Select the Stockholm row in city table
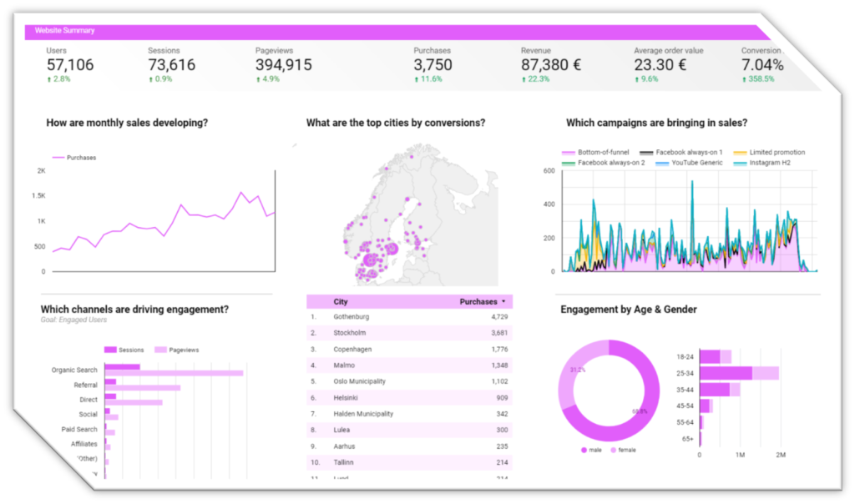The width and height of the screenshot is (855, 504). (x=409, y=333)
